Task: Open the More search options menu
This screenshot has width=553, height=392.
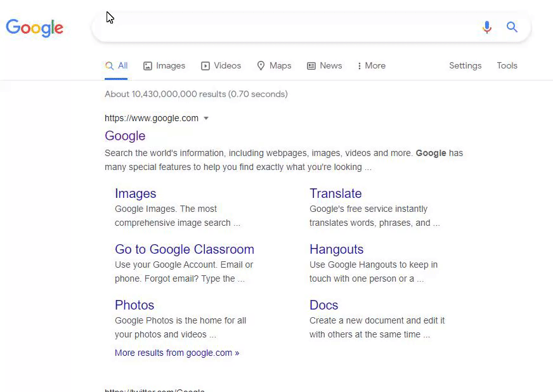Action: (371, 65)
